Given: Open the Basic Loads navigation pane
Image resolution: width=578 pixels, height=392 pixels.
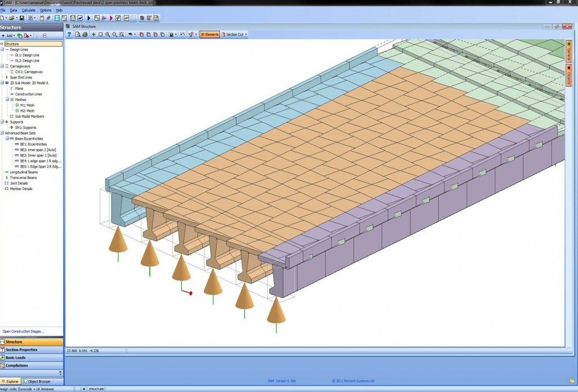Looking at the screenshot, I should (16, 358).
